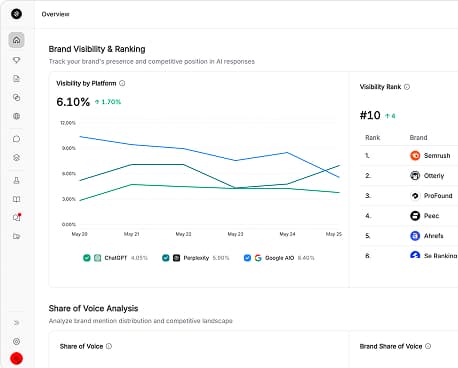Open the globe icon in the sidebar
Screen dimensions: 458x368
(x=16, y=116)
